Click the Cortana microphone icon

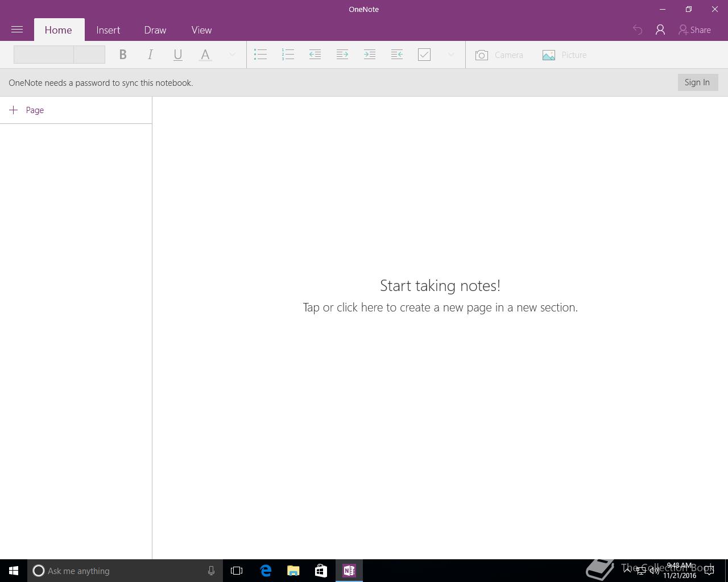click(x=211, y=571)
